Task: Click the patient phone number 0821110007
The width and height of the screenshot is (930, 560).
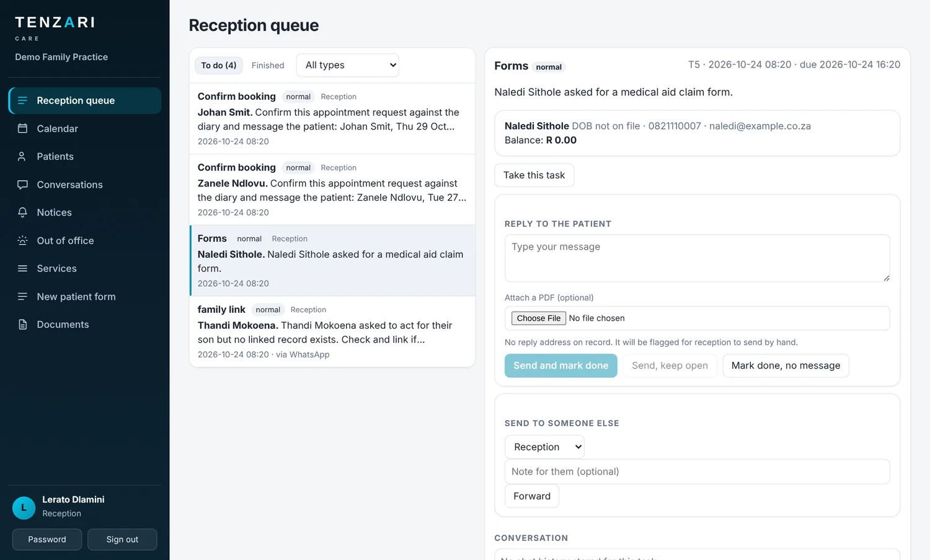Action: tap(675, 126)
